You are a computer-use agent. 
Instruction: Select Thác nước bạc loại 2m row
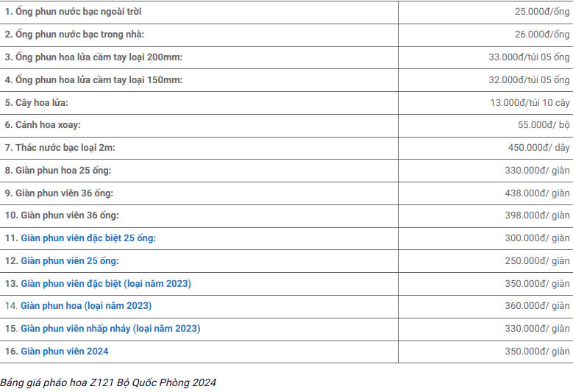(287, 148)
